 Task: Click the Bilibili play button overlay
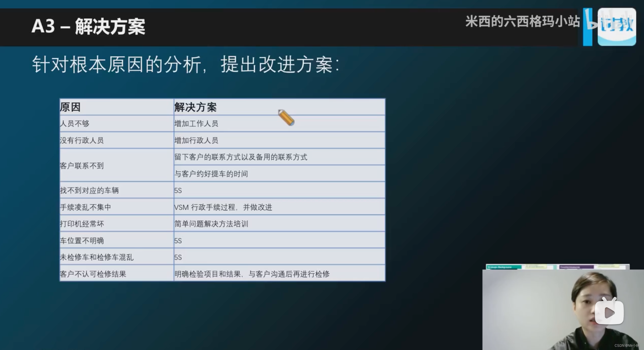pos(609,313)
